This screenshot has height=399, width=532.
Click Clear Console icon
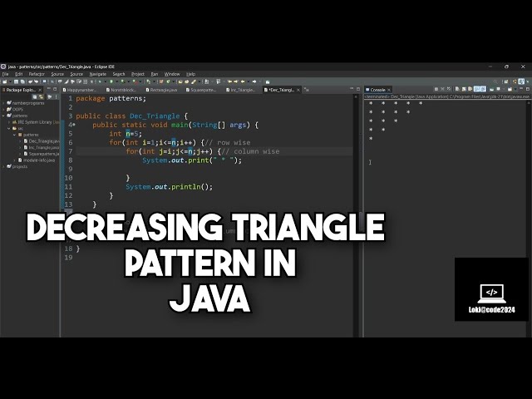click(457, 89)
